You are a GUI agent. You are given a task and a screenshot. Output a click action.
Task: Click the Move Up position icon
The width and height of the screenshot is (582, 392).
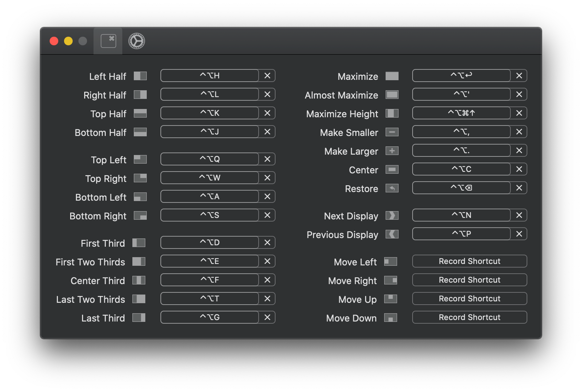391,299
